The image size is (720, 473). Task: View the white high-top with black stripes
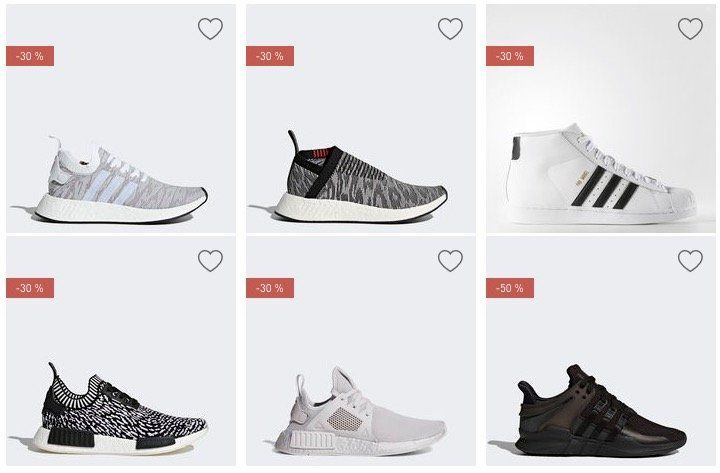(x=604, y=175)
